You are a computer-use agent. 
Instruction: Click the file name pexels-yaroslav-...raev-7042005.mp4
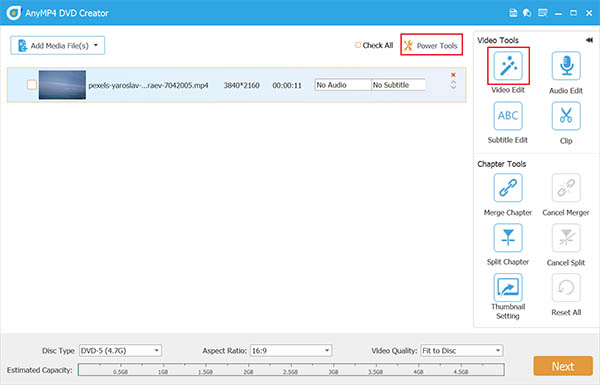(148, 85)
